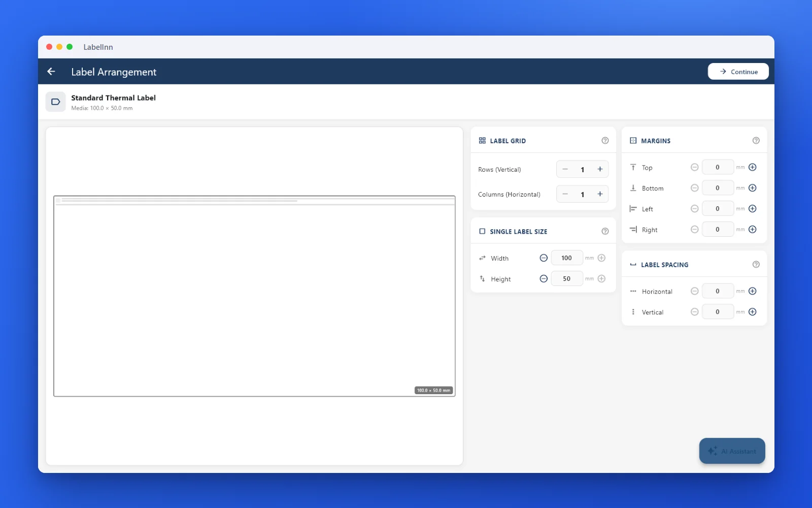Click the Right margin input field
This screenshot has width=812, height=508.
(718, 230)
